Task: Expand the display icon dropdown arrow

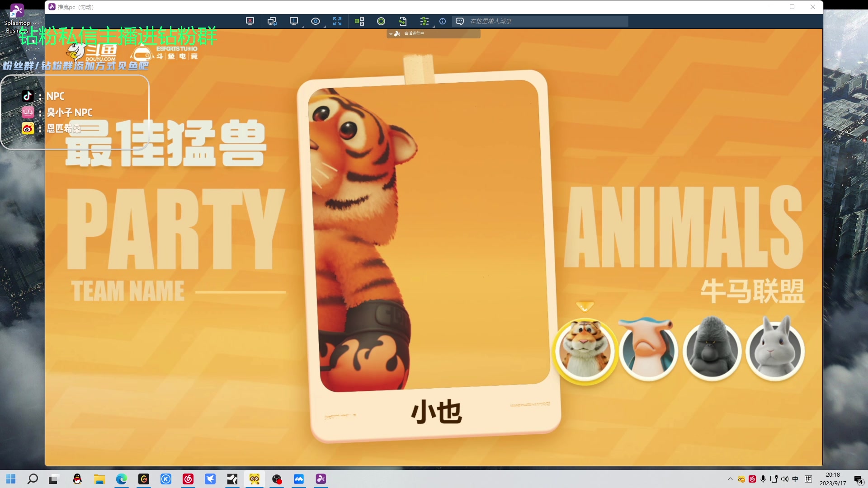Action: (302, 26)
